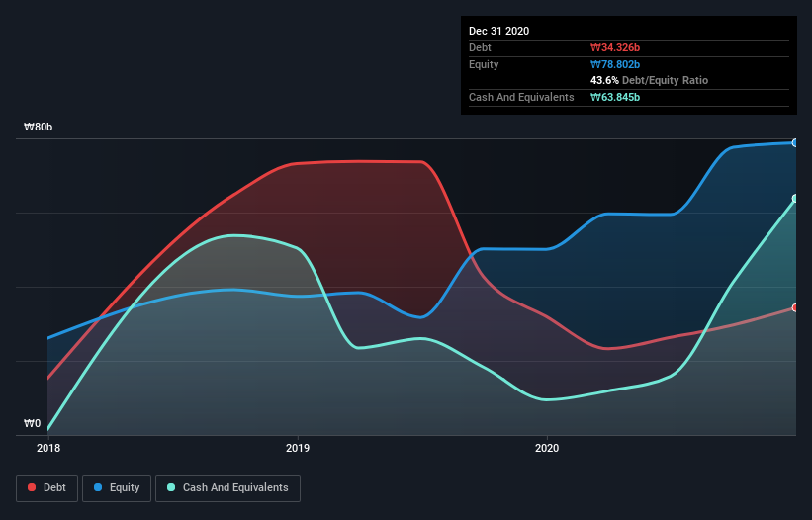
Task: Click the ₩78.802b equity value
Action: click(x=615, y=64)
